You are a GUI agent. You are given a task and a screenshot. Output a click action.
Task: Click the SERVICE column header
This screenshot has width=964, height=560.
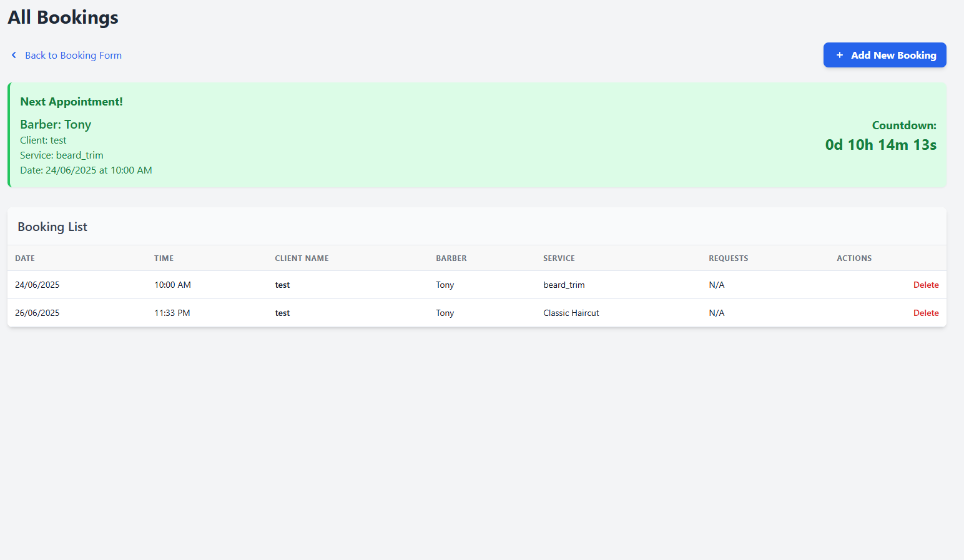pos(559,258)
